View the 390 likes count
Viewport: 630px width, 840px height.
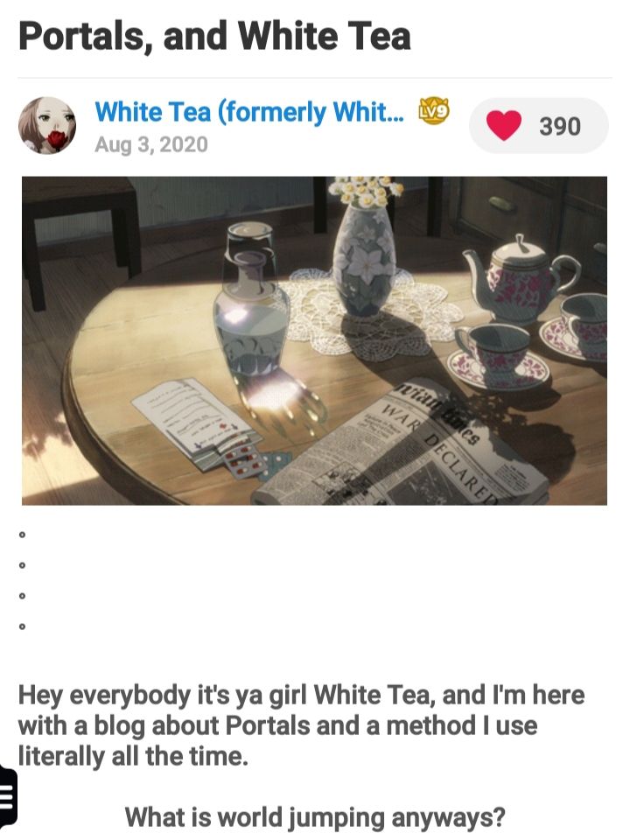[x=560, y=126]
